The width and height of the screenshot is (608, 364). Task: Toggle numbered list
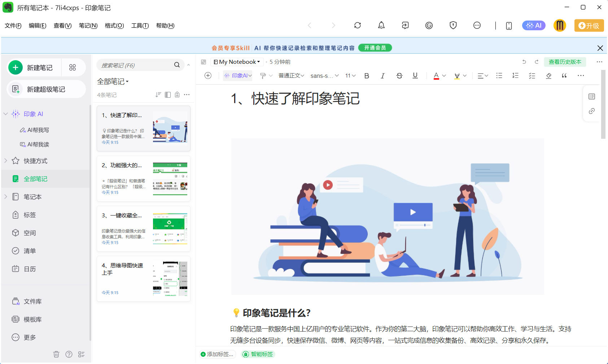pos(515,75)
